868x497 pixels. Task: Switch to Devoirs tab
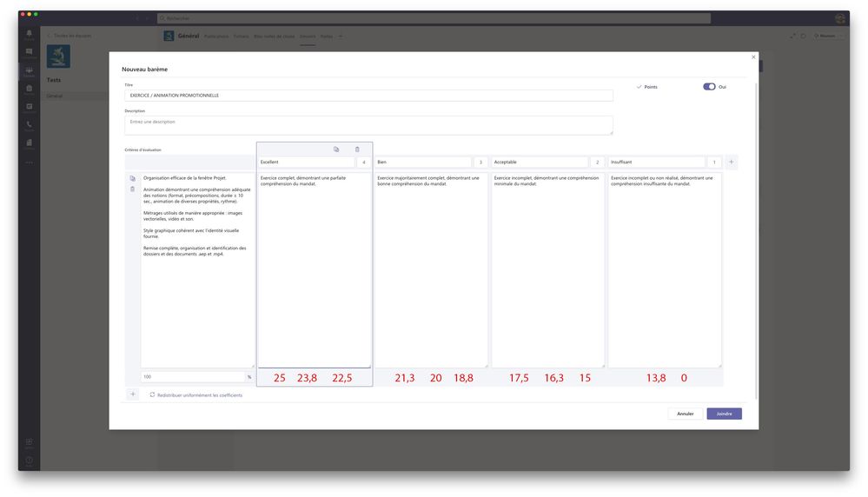click(308, 36)
